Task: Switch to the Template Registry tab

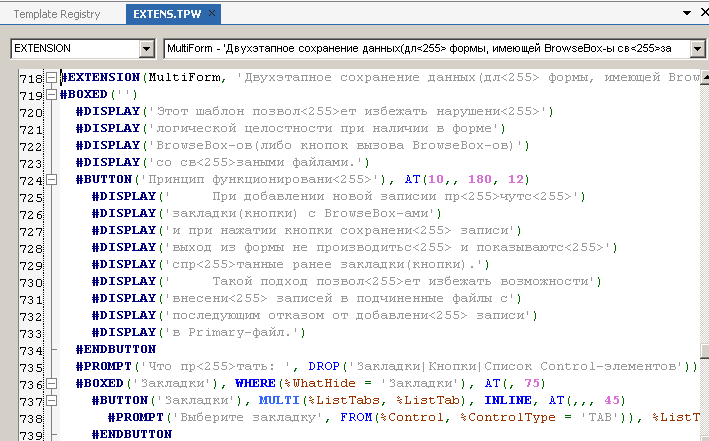Action: coord(56,14)
